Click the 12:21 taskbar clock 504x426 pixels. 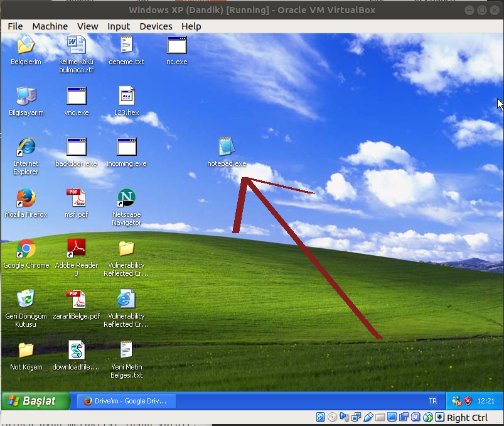tap(486, 401)
